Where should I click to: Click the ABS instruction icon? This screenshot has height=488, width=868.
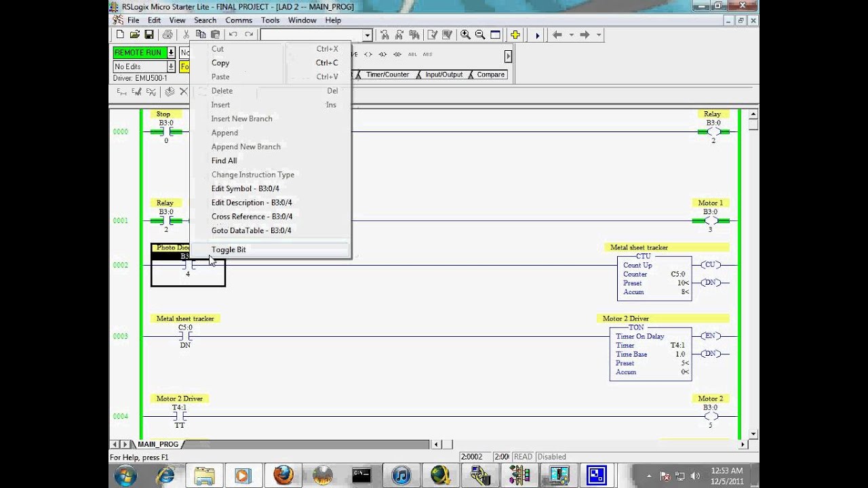[x=427, y=54]
